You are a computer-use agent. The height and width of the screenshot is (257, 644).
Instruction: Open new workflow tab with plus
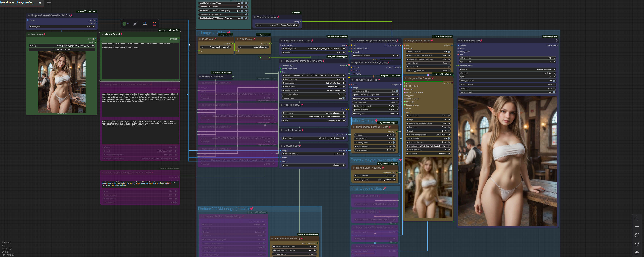click(x=49, y=3)
